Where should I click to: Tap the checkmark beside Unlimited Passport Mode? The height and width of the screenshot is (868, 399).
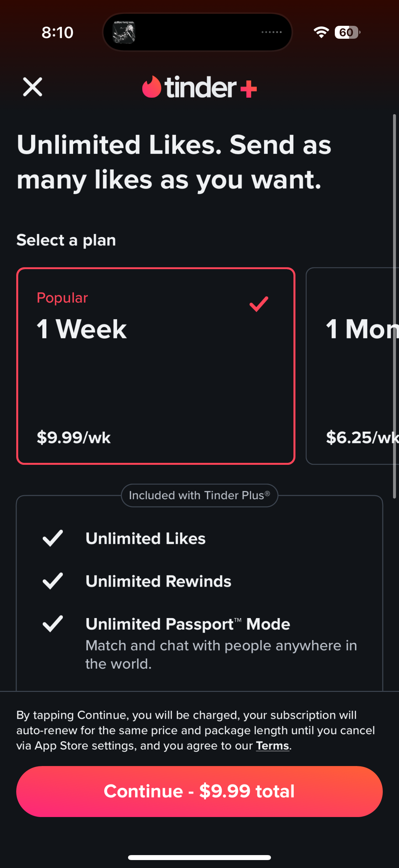[53, 624]
